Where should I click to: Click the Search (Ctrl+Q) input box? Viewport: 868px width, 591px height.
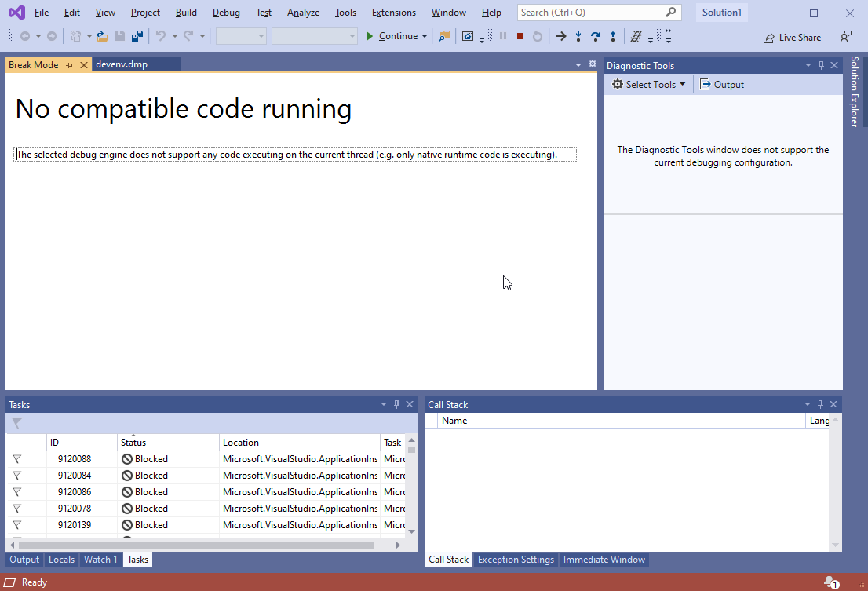pos(599,13)
